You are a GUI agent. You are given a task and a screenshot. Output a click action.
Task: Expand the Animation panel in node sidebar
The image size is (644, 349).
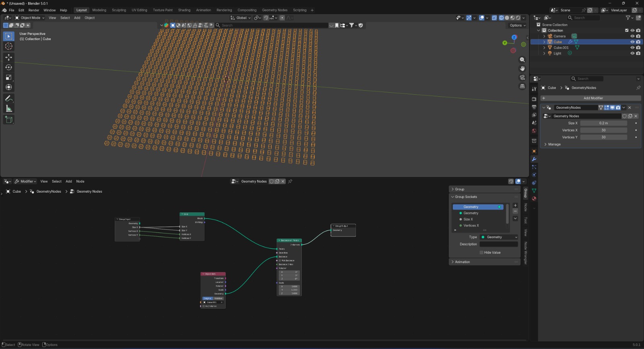(x=462, y=262)
